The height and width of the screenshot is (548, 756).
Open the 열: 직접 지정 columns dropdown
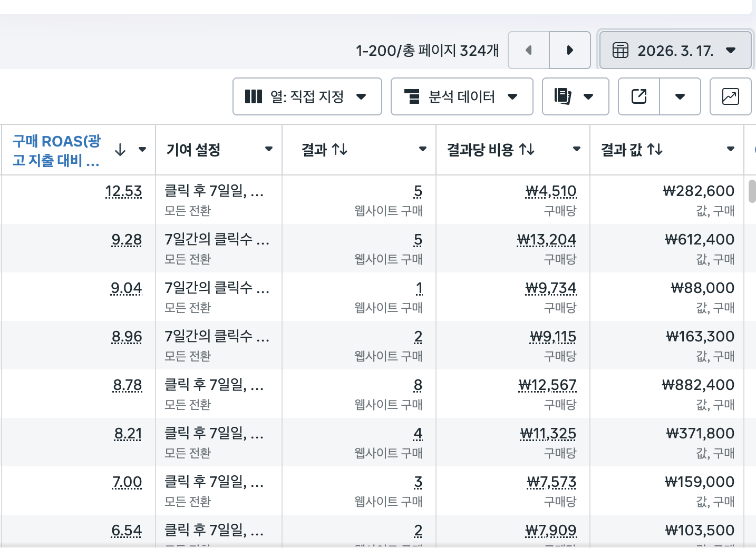(x=307, y=96)
